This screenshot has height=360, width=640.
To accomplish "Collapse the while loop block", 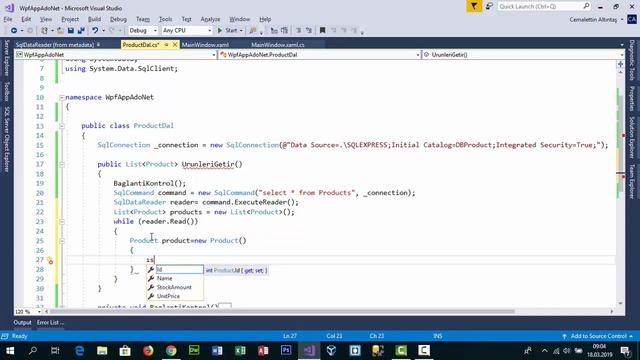I will coord(62,222).
